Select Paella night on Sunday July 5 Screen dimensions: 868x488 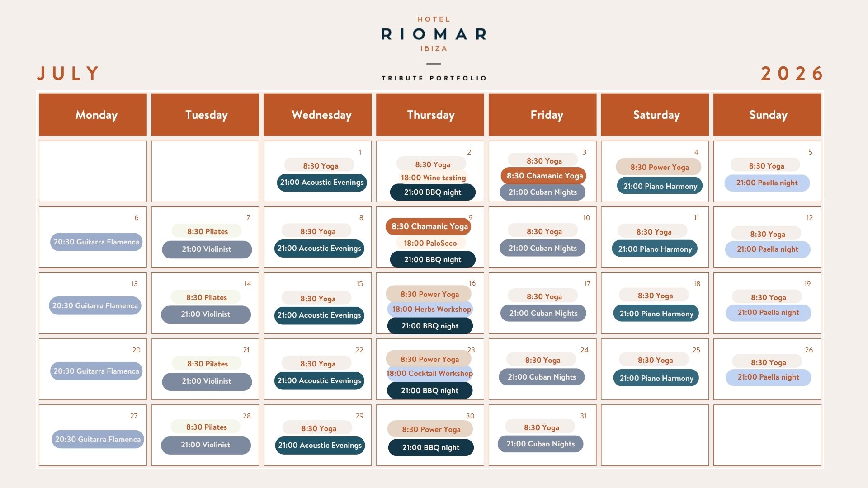click(767, 183)
